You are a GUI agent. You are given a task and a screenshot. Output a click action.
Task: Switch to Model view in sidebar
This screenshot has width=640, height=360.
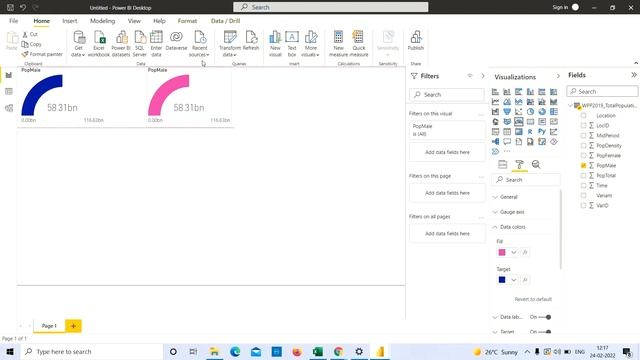[9, 108]
